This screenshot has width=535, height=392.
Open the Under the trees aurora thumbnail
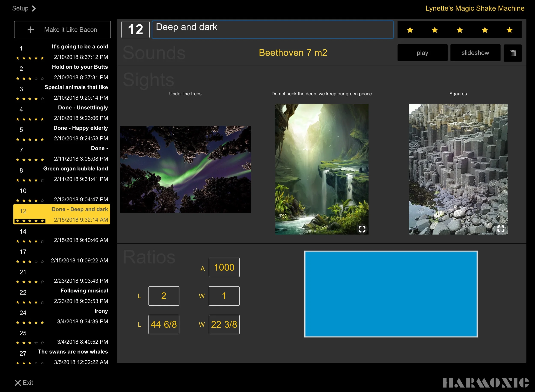[185, 169]
